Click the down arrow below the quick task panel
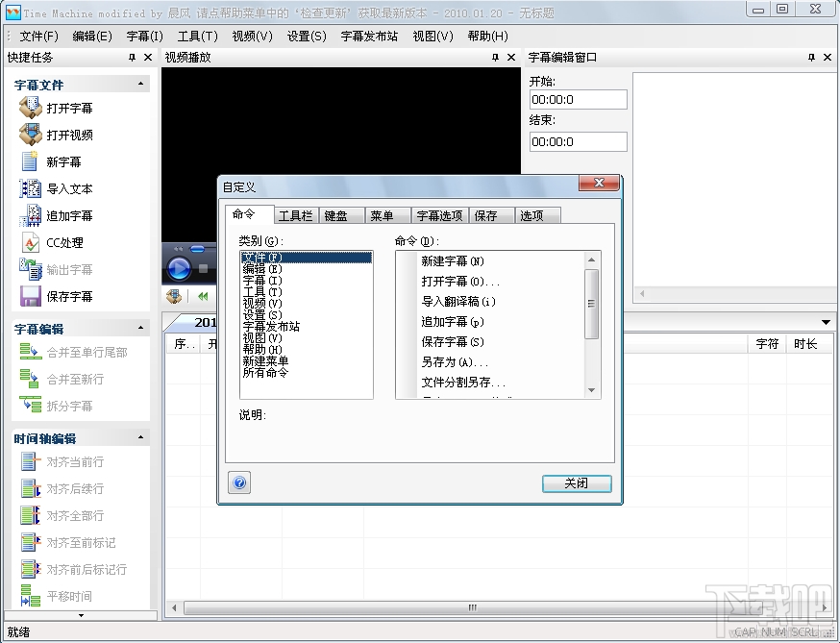Viewport: 840px width, 643px height. (81, 615)
